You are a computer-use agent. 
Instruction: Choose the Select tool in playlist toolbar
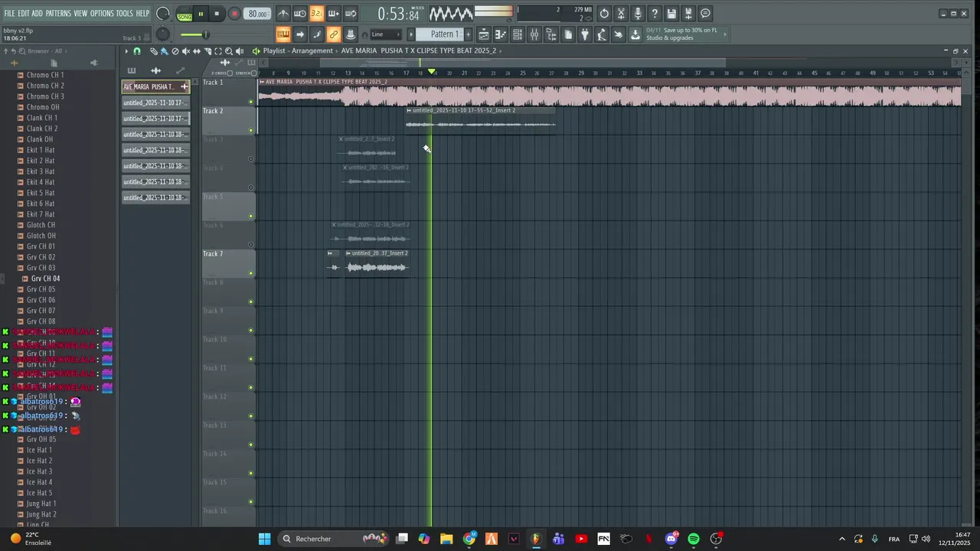click(x=218, y=51)
